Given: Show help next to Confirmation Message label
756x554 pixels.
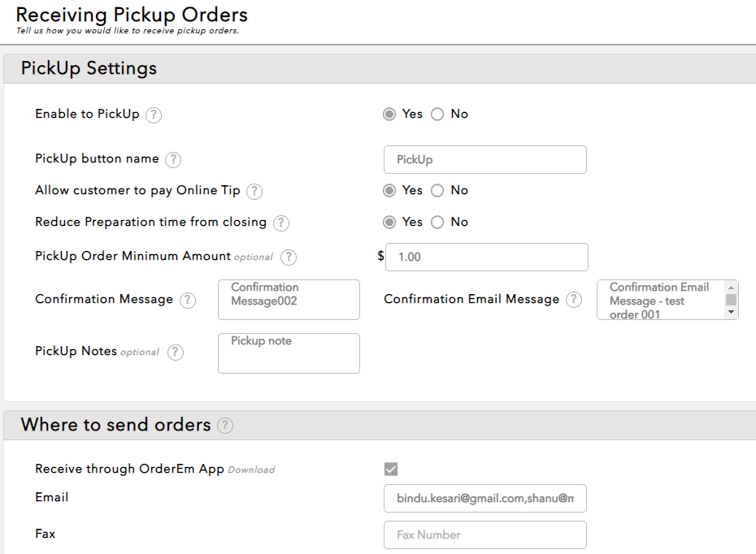Looking at the screenshot, I should point(188,300).
